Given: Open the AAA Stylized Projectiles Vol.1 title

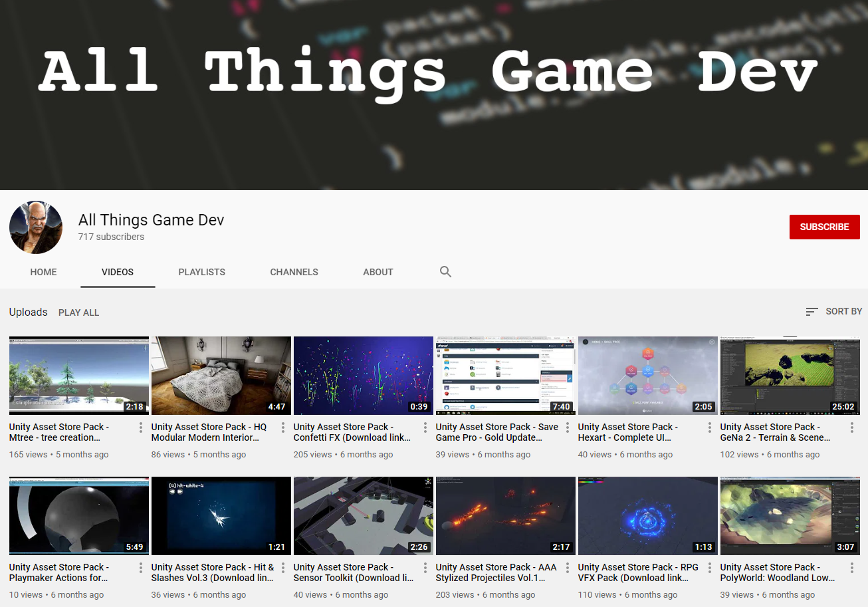Looking at the screenshot, I should click(x=496, y=572).
